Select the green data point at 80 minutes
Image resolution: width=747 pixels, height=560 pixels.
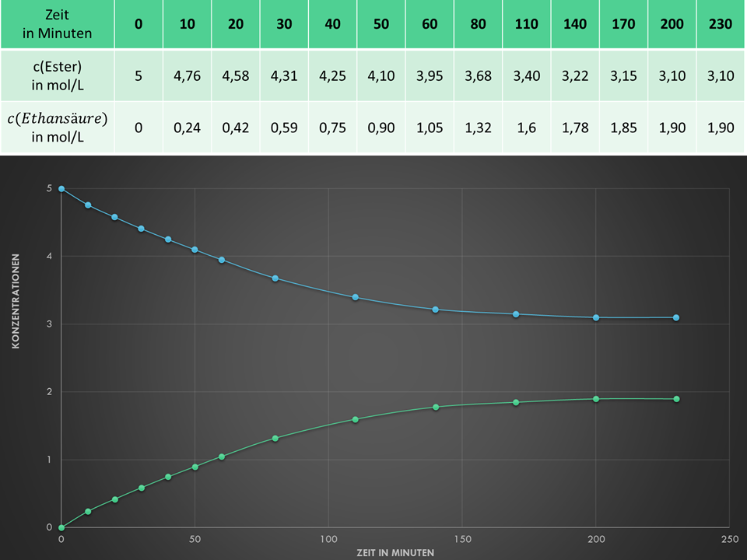pyautogui.click(x=275, y=438)
